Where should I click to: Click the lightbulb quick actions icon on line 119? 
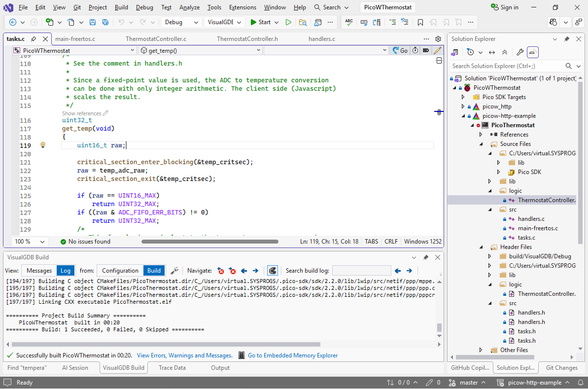pos(43,145)
